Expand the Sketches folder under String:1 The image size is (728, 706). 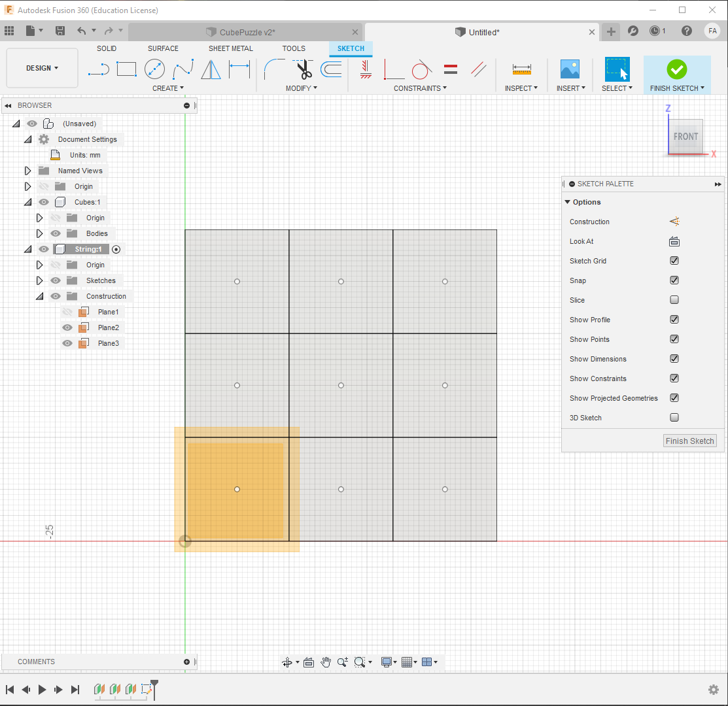coord(39,280)
